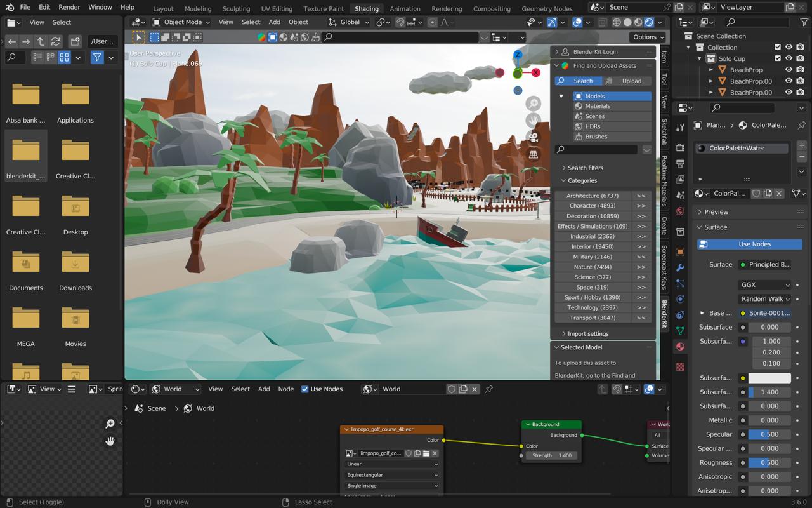Screen dimensions: 812x508
Task: Expand the Search filters section
Action: pyautogui.click(x=585, y=168)
